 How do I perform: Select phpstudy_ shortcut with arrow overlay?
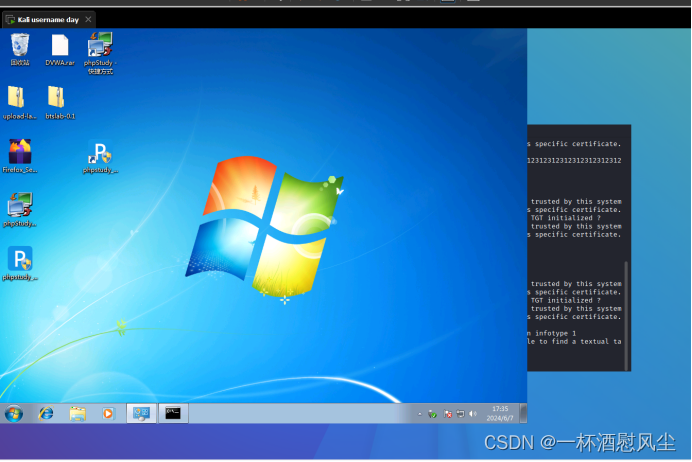[101, 157]
